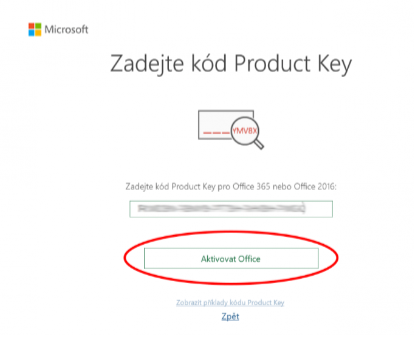The width and height of the screenshot is (414, 363).
Task: Click the red square in Microsoft logo
Action: pyautogui.click(x=32, y=26)
